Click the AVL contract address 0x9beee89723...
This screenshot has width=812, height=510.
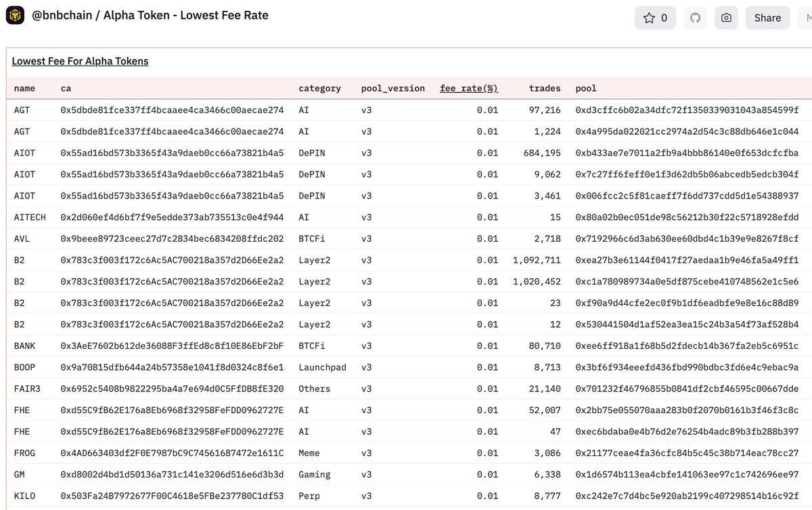point(172,238)
